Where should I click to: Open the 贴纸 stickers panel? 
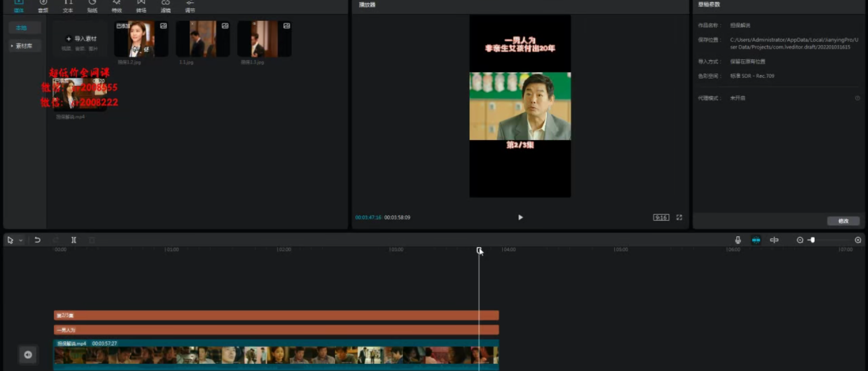92,6
